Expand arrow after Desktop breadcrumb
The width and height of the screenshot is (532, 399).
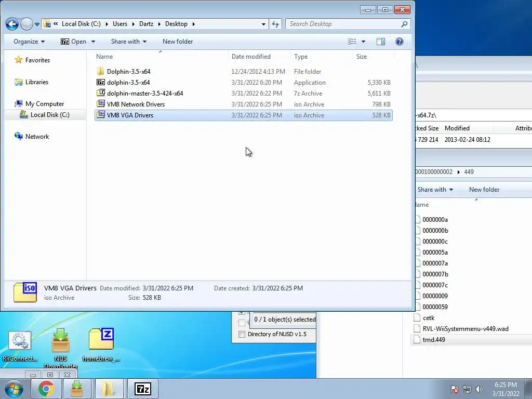[x=193, y=24]
